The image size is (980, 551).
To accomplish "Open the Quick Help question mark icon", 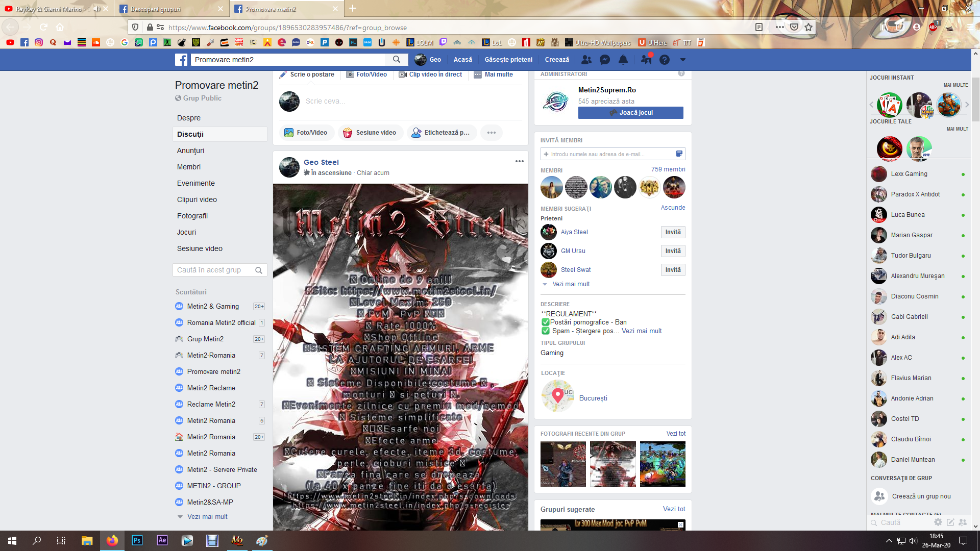I will pyautogui.click(x=664, y=60).
